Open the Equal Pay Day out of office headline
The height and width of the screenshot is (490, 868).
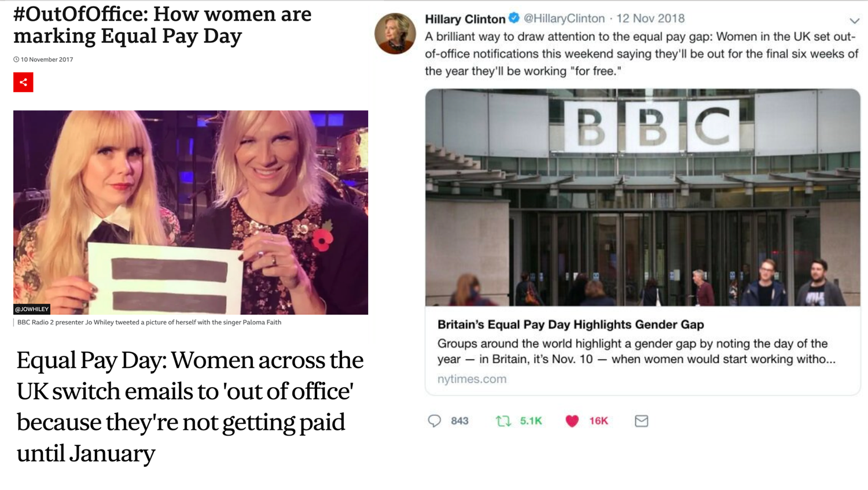point(190,407)
